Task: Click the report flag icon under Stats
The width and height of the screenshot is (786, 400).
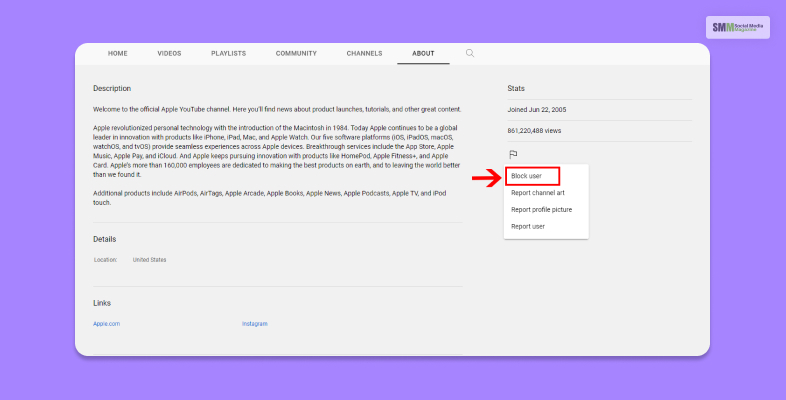Action: click(513, 154)
